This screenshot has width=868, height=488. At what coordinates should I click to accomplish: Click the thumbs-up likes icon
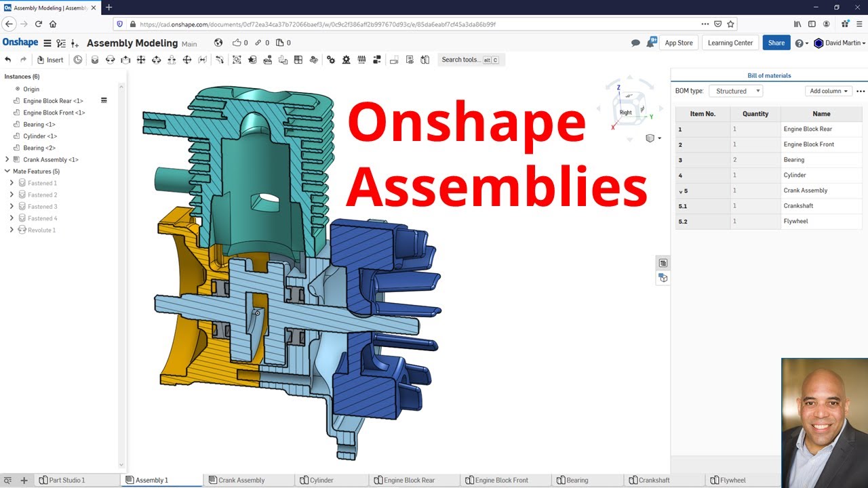click(x=237, y=43)
